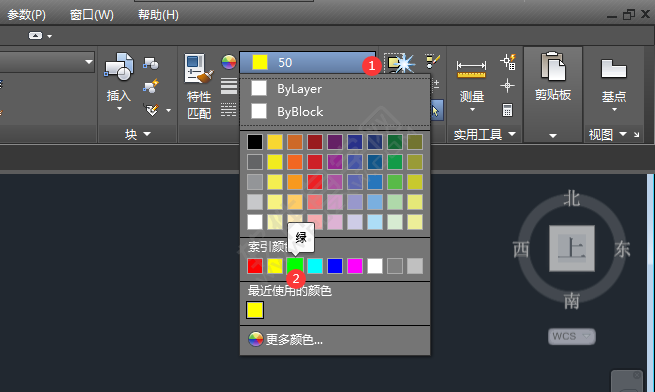Screen dimensions: 655x392
Task: Pick the white index color swatch
Action: click(375, 266)
